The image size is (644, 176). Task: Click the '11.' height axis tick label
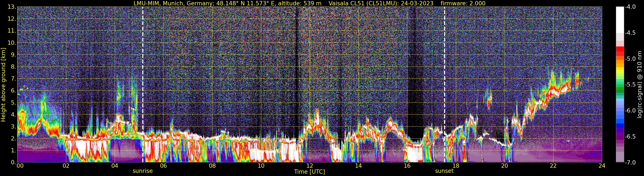[x=12, y=31]
